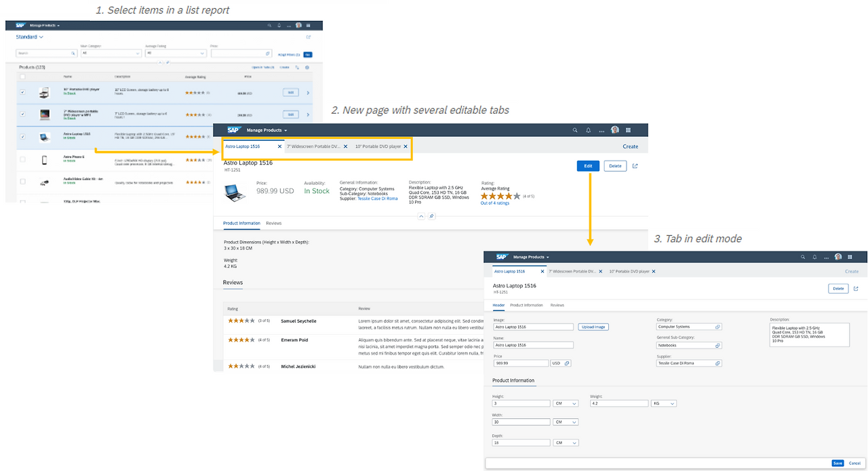Open navigation arrow for 10" Portable DVD player row
Screen dimensions: 868x471
point(308,93)
